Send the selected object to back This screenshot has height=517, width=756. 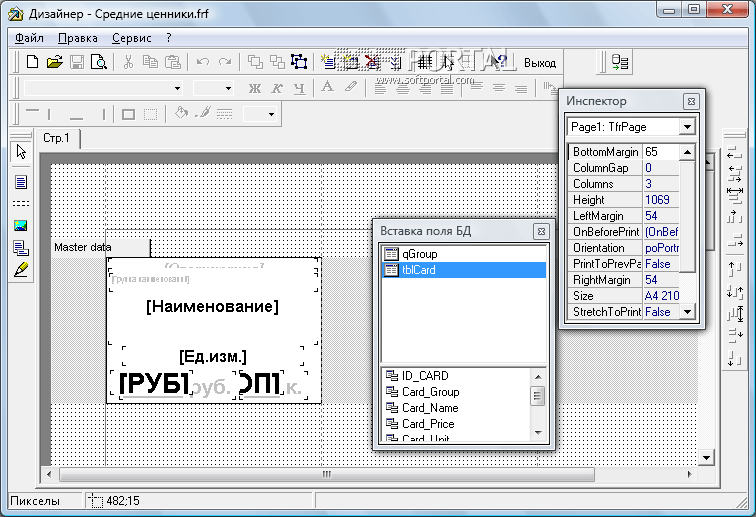[277, 62]
